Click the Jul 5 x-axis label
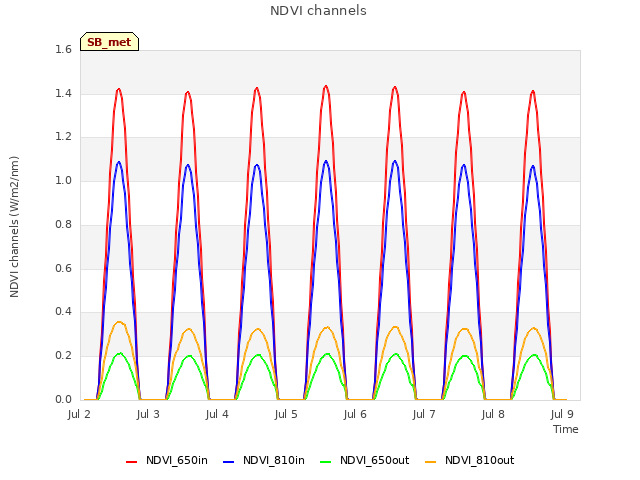 [286, 414]
